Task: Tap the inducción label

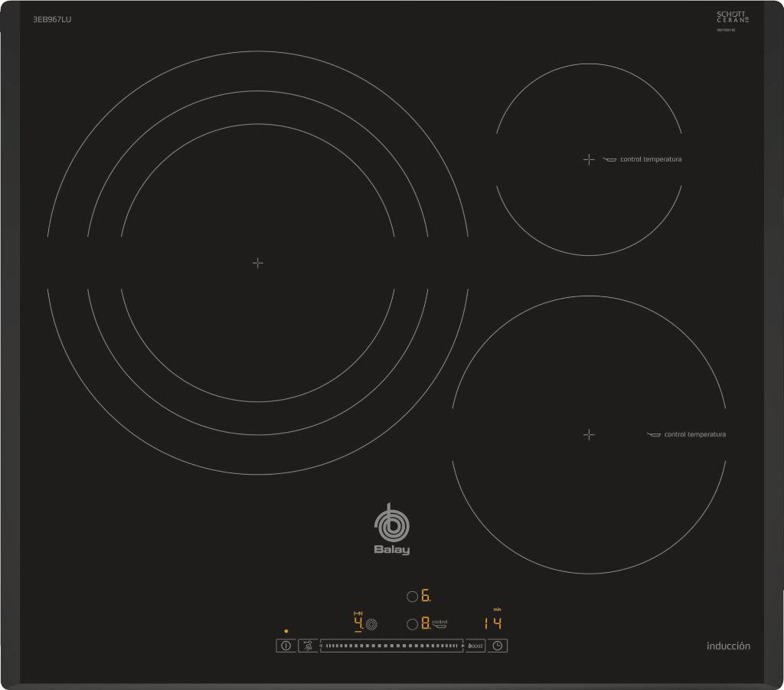Action: (728, 646)
